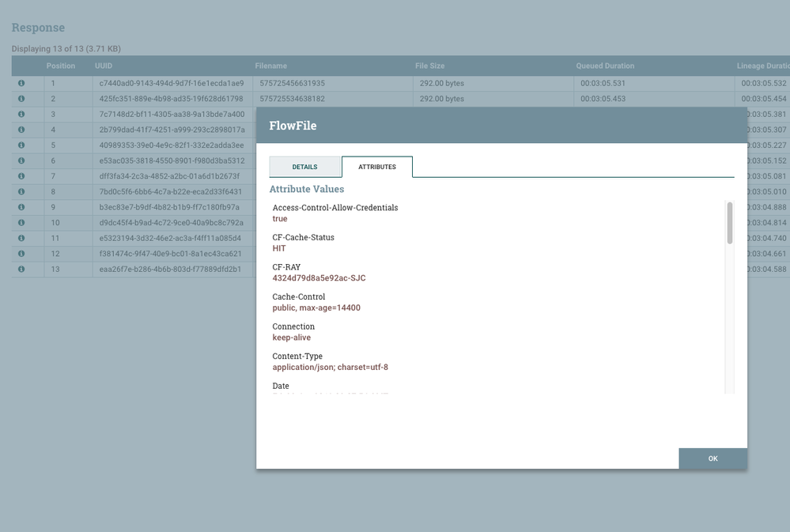Image resolution: width=790 pixels, height=532 pixels.
Task: Sort by Position column header
Action: pos(60,66)
